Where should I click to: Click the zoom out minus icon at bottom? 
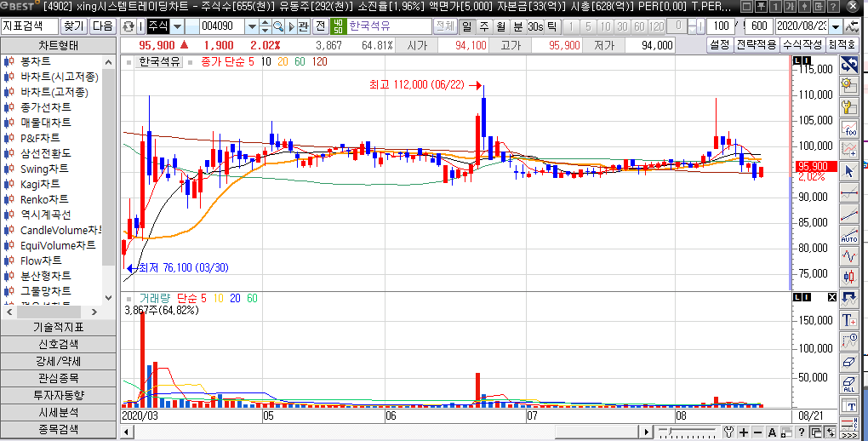pyautogui.click(x=757, y=432)
